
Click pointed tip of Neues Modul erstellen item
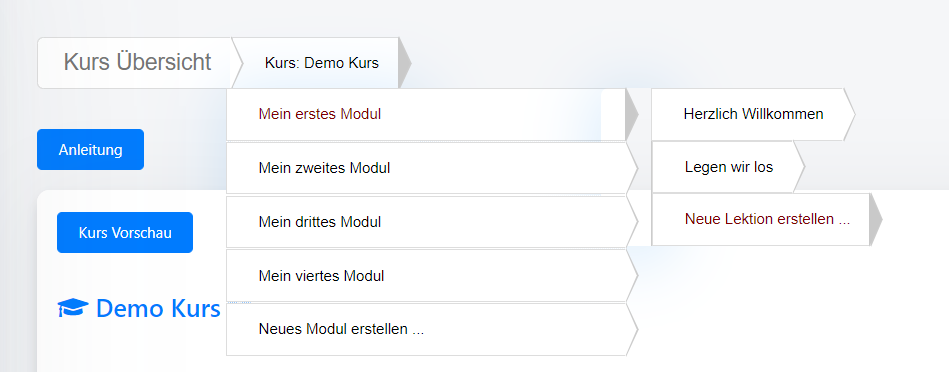click(x=632, y=330)
